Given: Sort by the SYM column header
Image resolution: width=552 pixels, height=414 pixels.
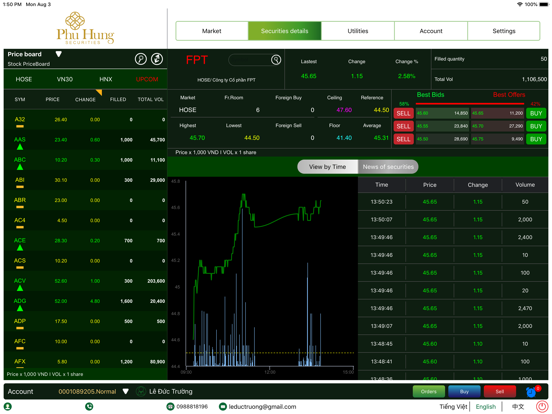Looking at the screenshot, I should (20, 100).
